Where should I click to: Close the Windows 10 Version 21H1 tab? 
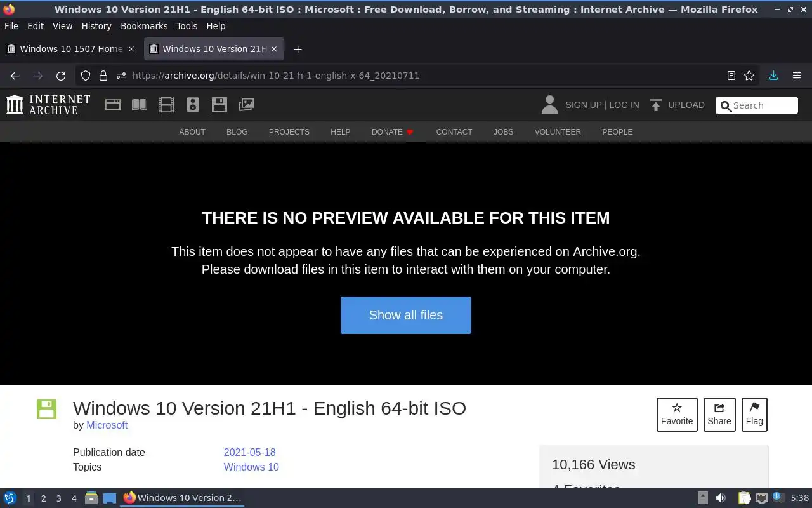coord(274,49)
